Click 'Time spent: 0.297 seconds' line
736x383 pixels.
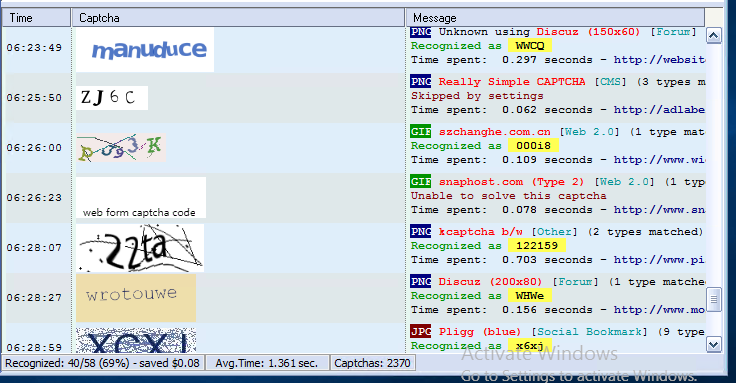[502, 60]
